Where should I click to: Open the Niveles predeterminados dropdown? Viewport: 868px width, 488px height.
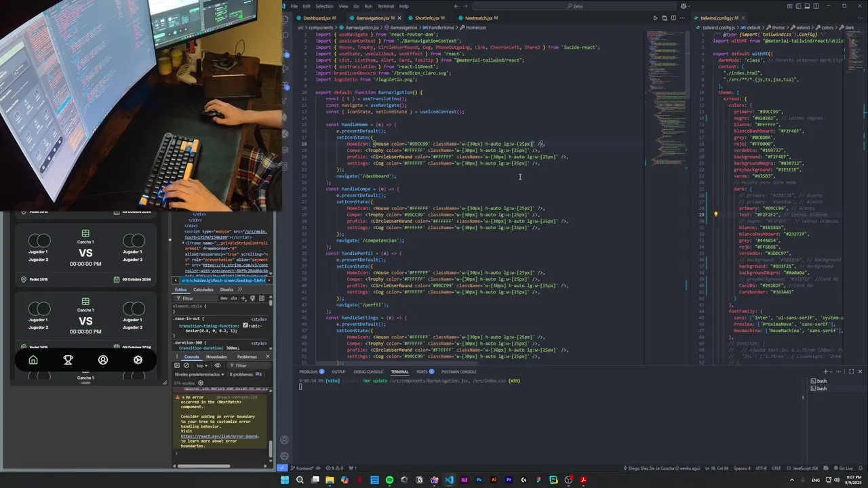(199, 375)
